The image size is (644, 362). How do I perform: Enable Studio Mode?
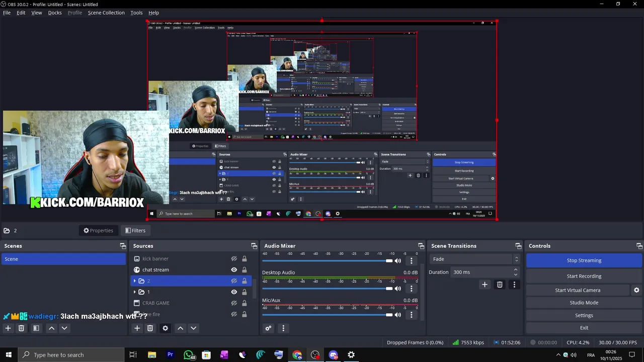coord(584,303)
